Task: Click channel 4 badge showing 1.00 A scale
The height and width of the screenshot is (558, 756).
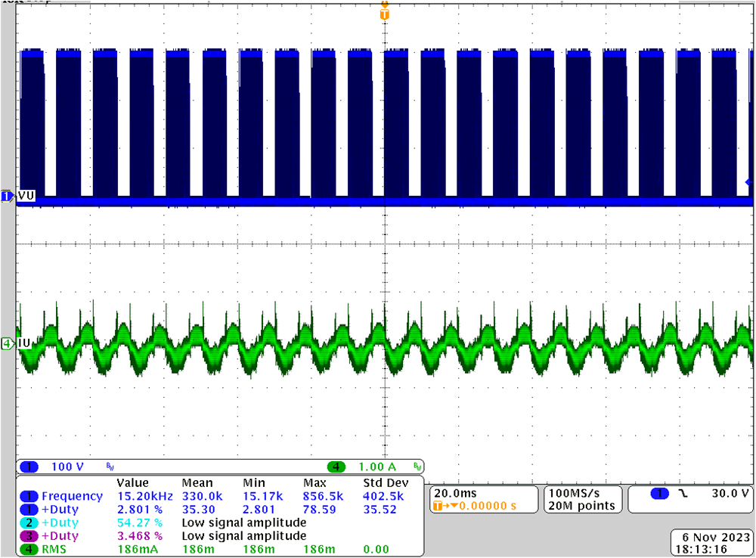Action: [336, 467]
